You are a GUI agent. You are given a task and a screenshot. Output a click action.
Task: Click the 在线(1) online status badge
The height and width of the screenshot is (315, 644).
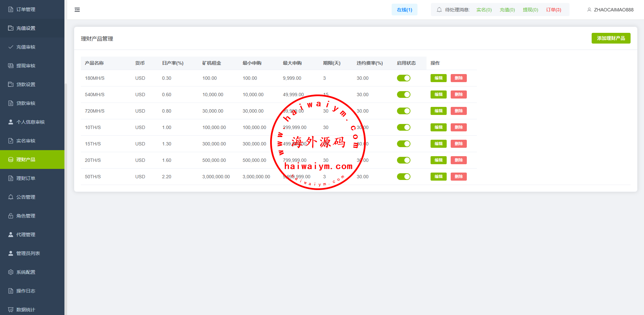coord(404,10)
